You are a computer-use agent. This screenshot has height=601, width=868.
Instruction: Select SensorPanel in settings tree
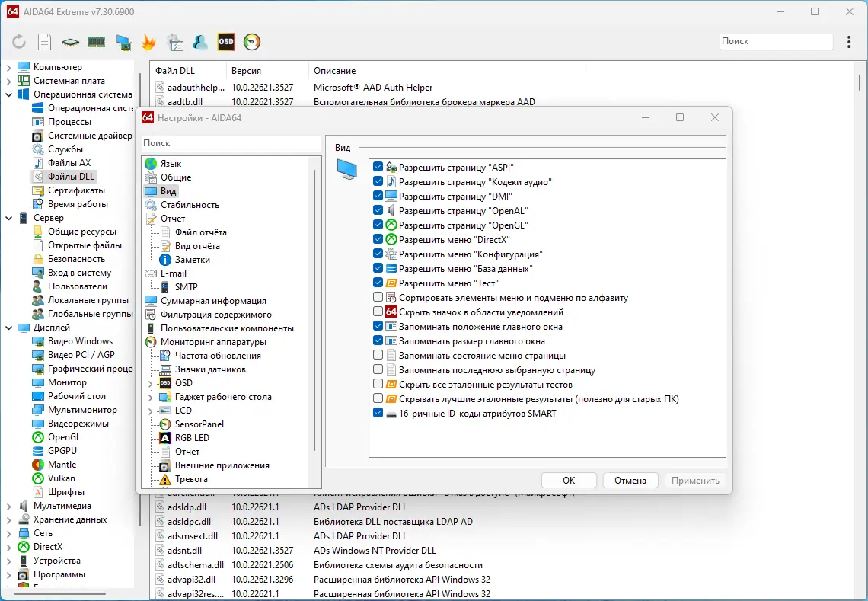point(199,424)
